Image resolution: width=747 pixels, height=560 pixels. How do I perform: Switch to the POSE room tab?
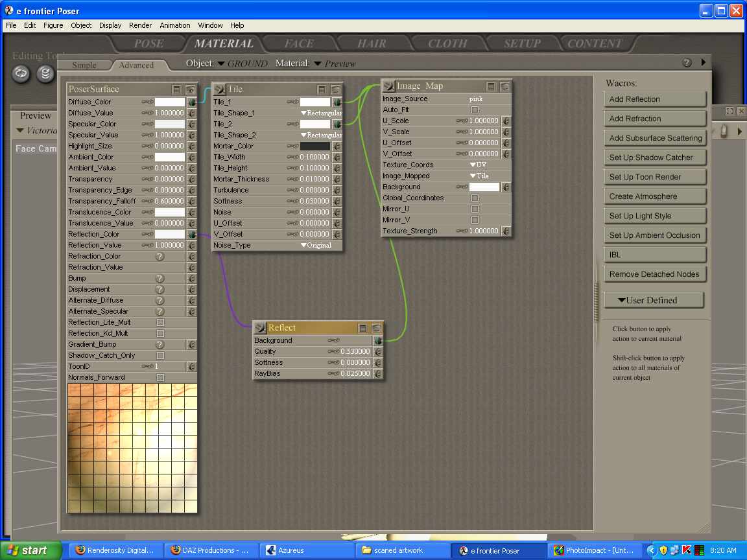[x=148, y=44]
